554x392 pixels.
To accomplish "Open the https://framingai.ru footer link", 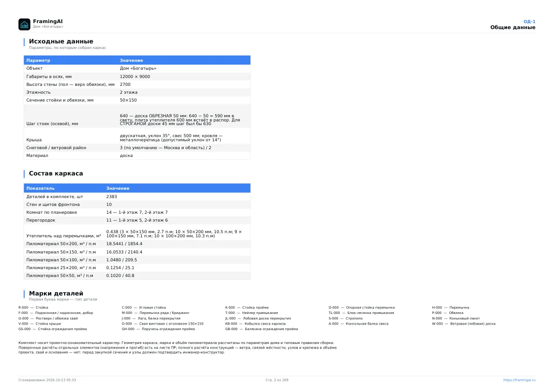I will pos(519,380).
